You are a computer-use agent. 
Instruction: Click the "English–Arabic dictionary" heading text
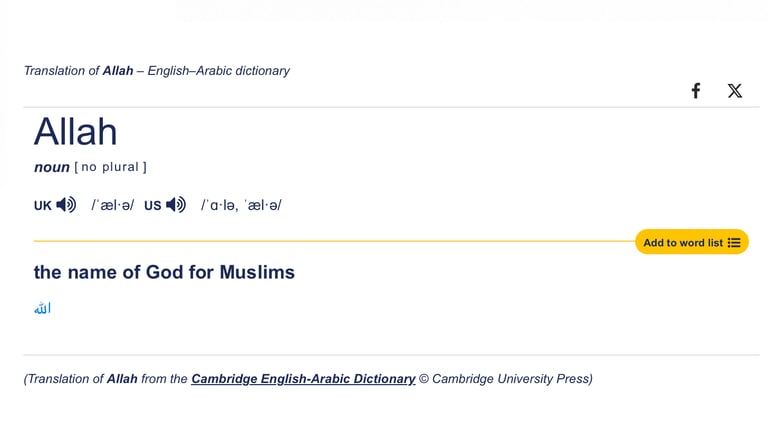(218, 71)
